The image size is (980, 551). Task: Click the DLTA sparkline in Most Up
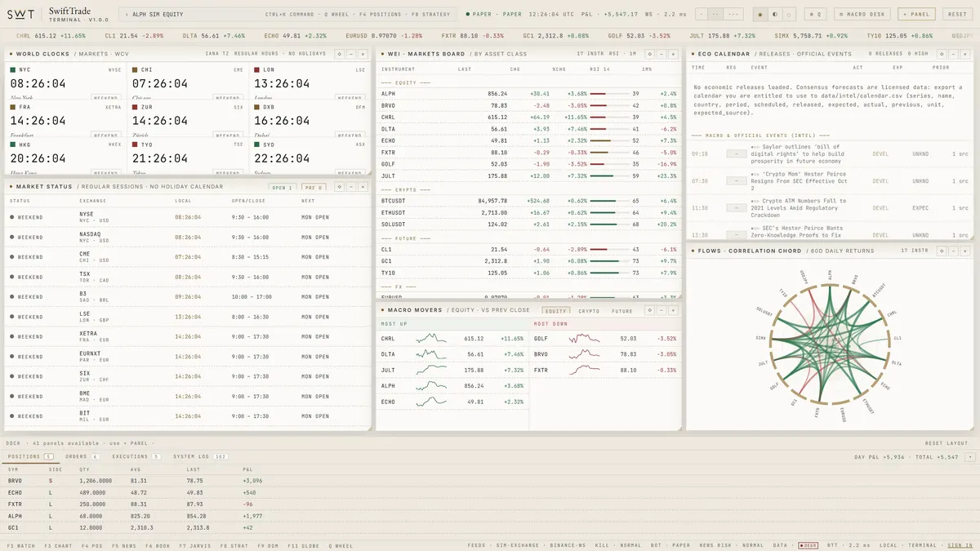pos(431,354)
